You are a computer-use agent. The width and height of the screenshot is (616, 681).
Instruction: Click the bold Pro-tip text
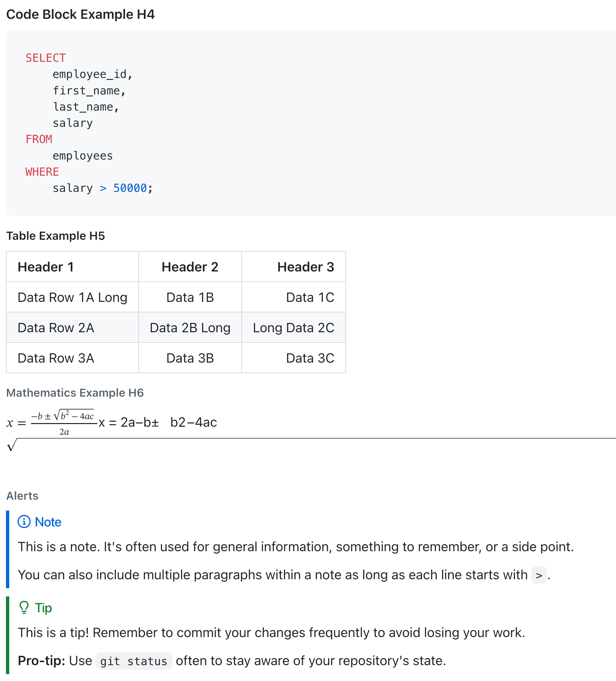pos(41,661)
